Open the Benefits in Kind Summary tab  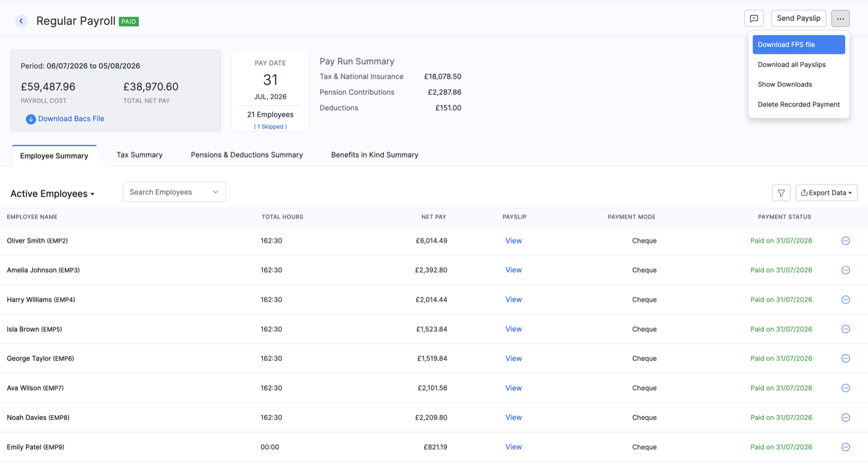[374, 155]
